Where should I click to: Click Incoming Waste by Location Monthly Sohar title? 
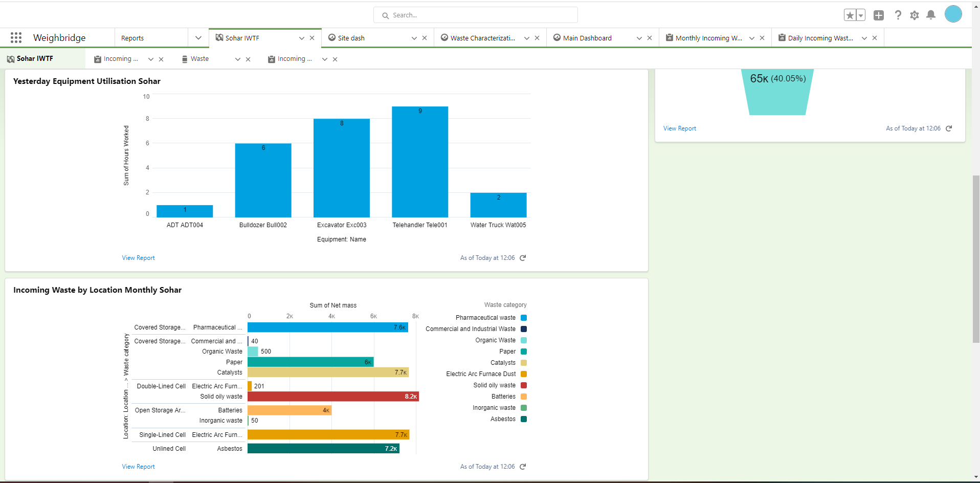(x=97, y=290)
